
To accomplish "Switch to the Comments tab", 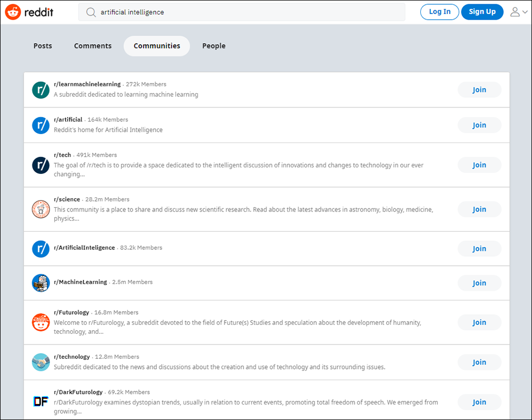I will (93, 46).
